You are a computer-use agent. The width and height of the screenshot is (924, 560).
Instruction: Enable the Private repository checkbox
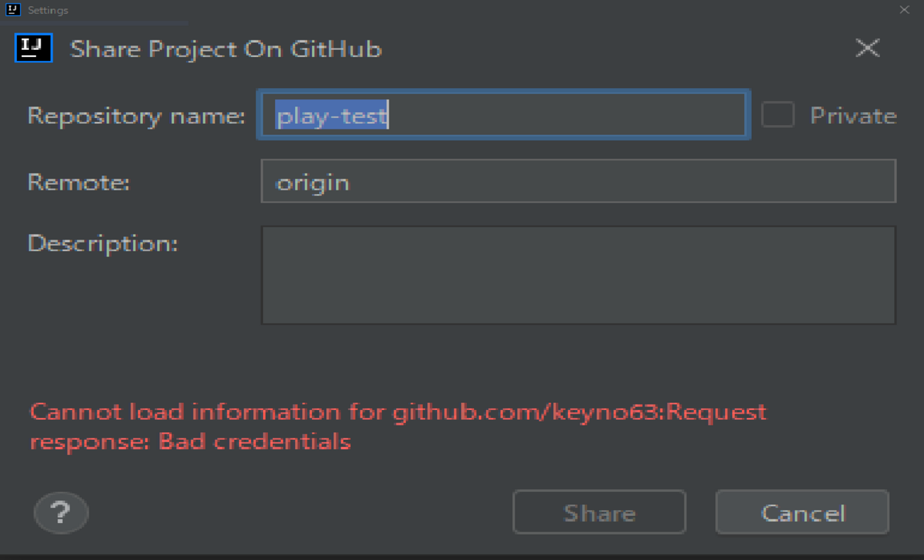click(x=778, y=114)
